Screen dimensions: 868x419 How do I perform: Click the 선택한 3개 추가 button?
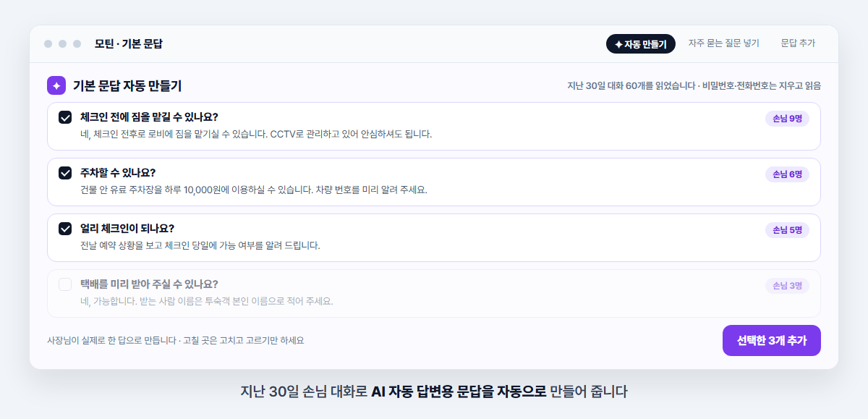point(772,340)
